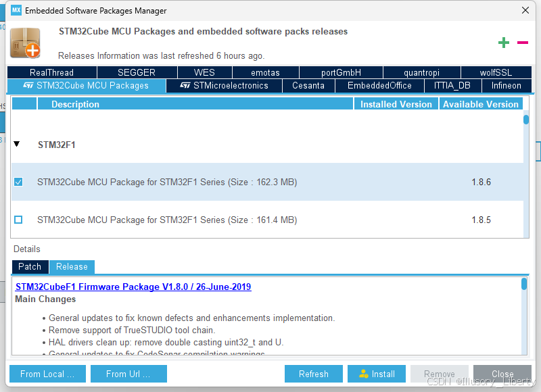Check the 1.8.5 STM32F1 package checkbox
The width and height of the screenshot is (541, 392).
click(18, 220)
